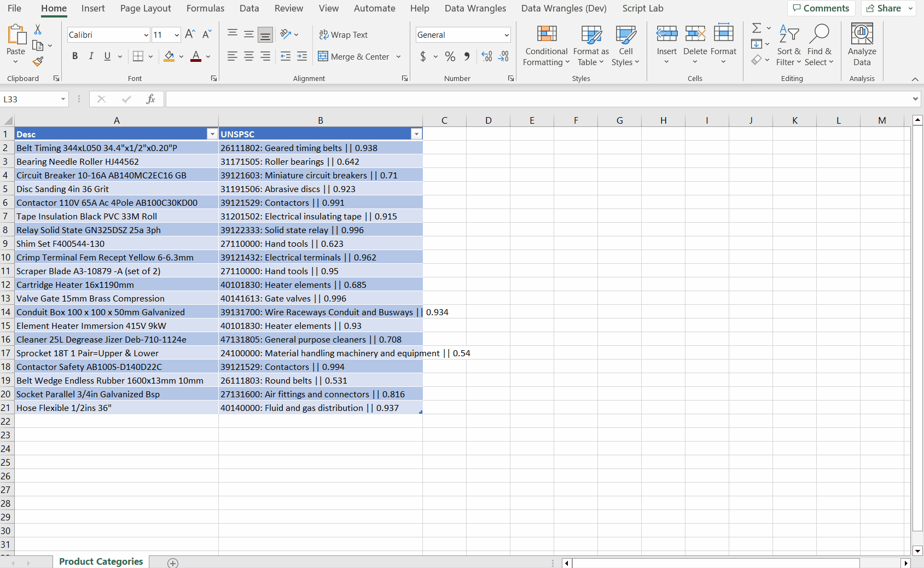Click the Middle Align icon
The image size is (924, 568).
pyautogui.click(x=249, y=34)
